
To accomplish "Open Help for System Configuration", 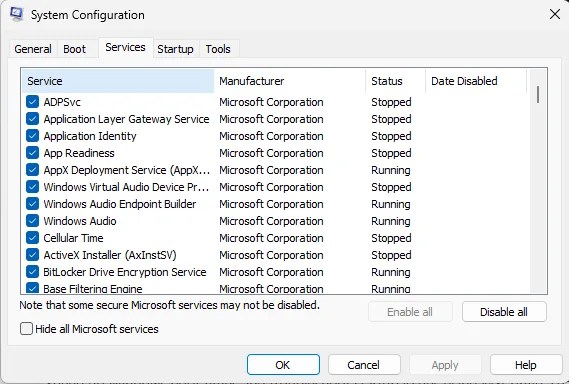I will [x=526, y=365].
